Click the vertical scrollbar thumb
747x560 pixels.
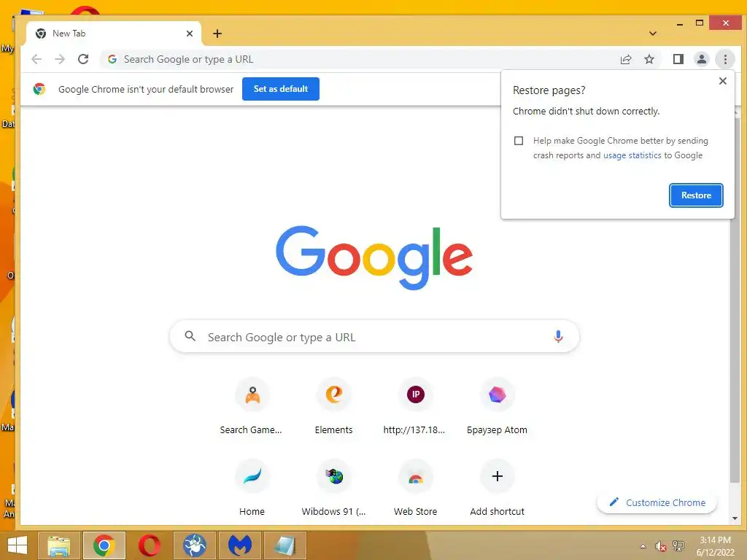[x=735, y=300]
